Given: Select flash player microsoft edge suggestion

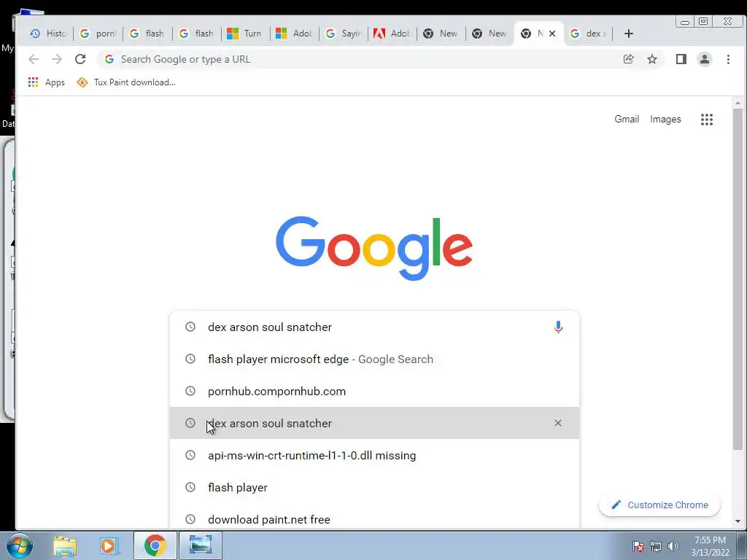Looking at the screenshot, I should (374, 359).
